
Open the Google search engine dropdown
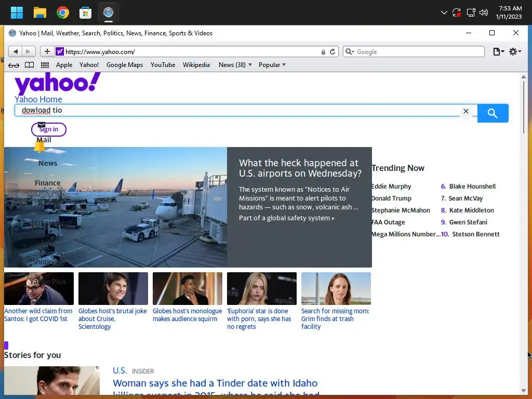(x=350, y=51)
